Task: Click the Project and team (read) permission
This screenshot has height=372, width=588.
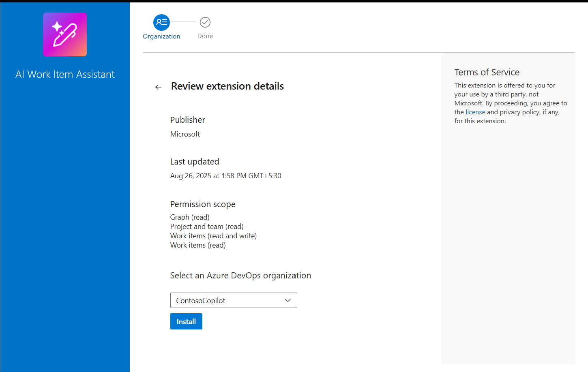Action: click(x=207, y=227)
